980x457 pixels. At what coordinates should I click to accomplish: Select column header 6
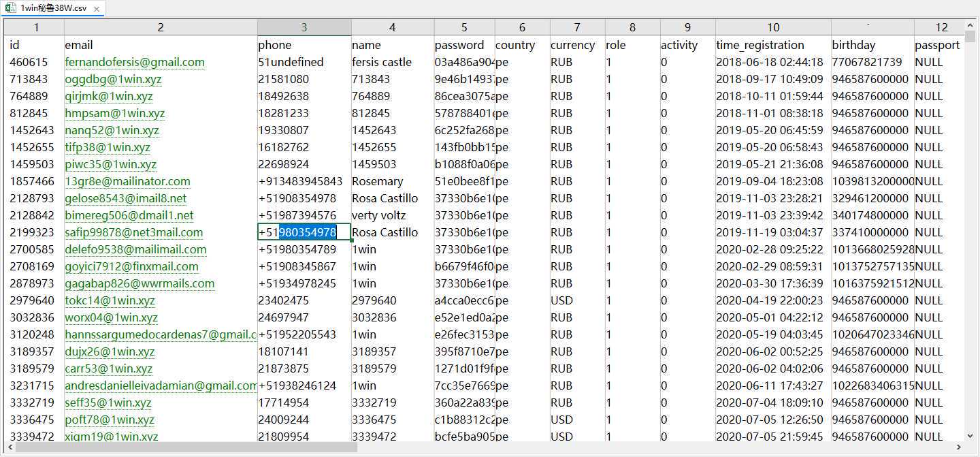[x=522, y=27]
